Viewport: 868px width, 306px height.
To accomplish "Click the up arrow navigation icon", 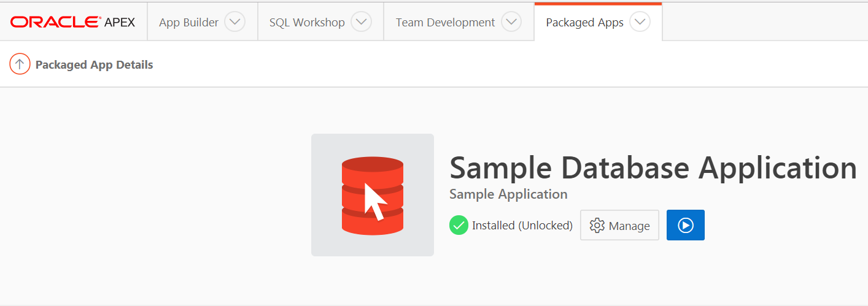I will [x=20, y=64].
